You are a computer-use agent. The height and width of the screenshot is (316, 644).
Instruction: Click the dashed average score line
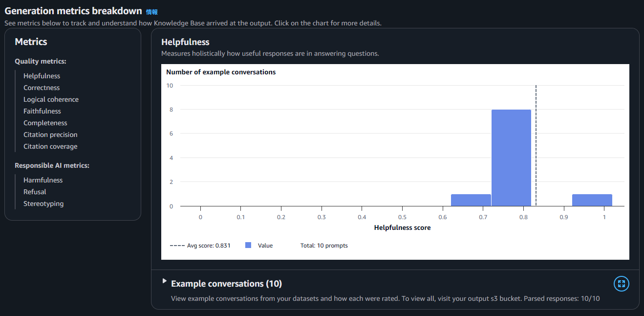(x=536, y=147)
